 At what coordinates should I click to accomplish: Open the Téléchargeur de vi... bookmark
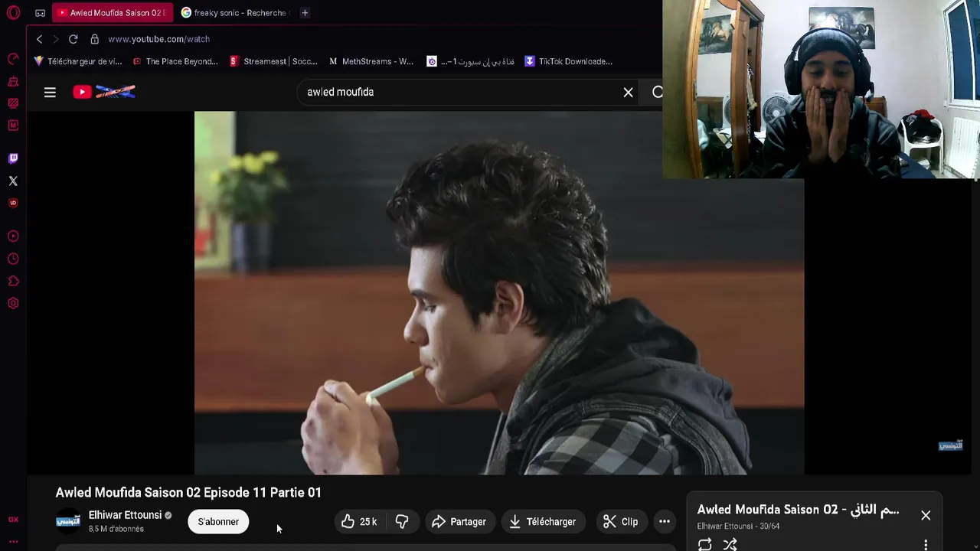(x=77, y=61)
